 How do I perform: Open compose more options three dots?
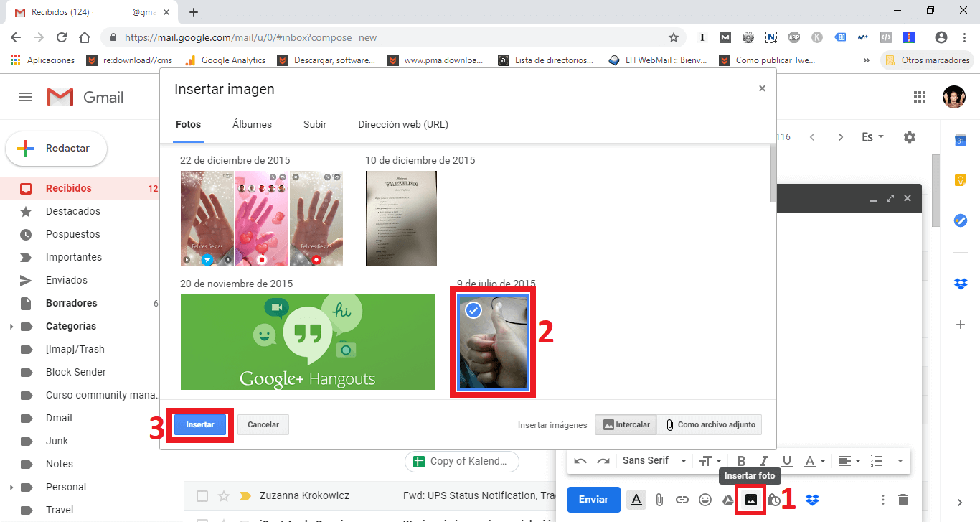pyautogui.click(x=883, y=500)
